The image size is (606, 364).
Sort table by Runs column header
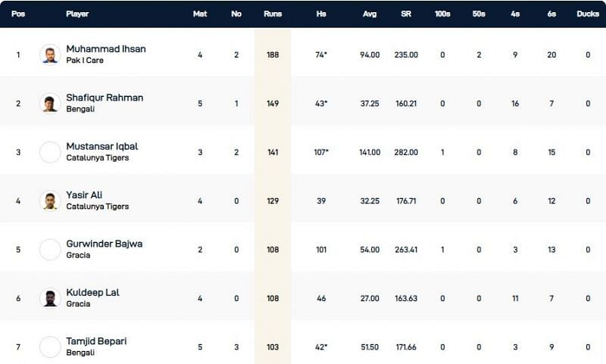(x=273, y=14)
